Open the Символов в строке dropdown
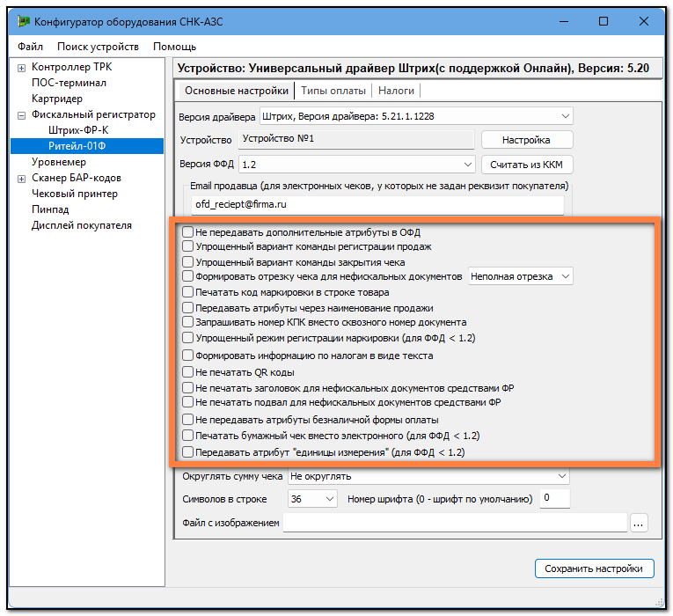The width and height of the screenshot is (673, 616). click(x=312, y=499)
